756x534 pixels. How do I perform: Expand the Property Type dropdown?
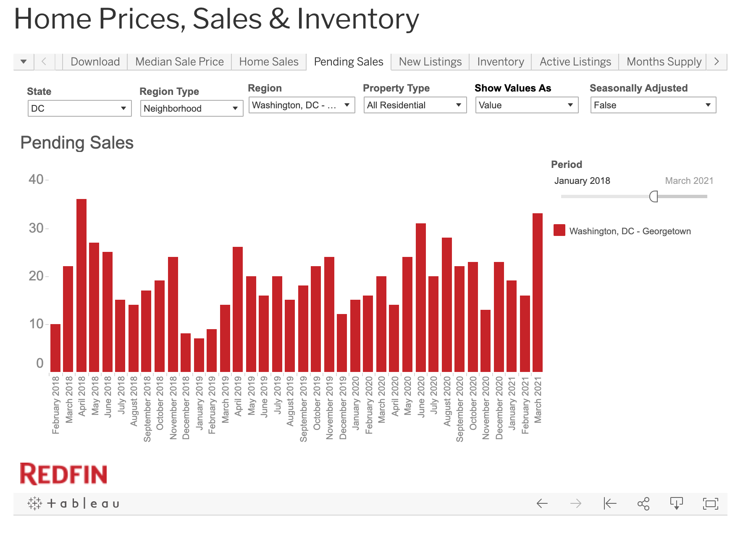coord(415,105)
